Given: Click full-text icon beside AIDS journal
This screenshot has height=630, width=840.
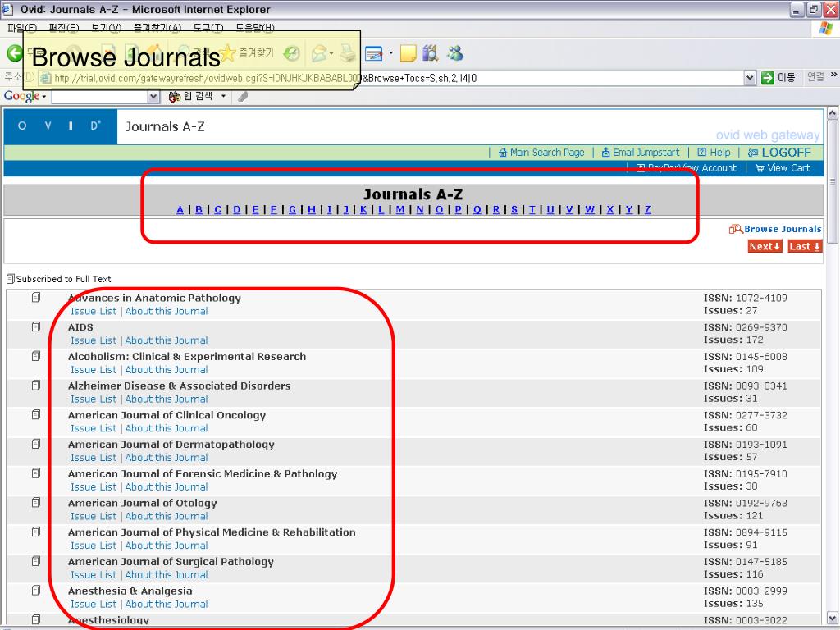Looking at the screenshot, I should click(36, 326).
